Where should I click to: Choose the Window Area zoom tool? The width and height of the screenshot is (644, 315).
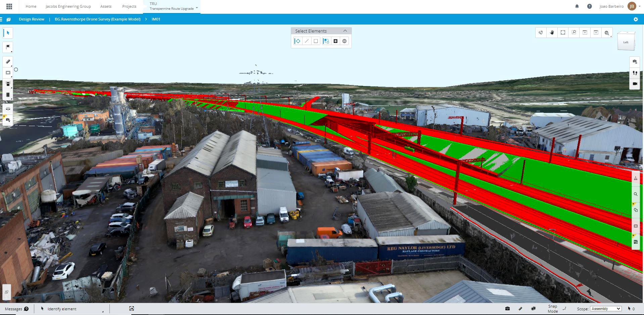(574, 33)
